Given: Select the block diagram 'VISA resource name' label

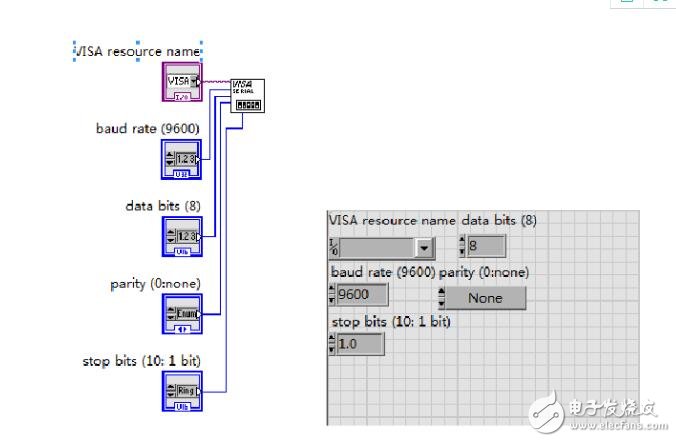Looking at the screenshot, I should tap(138, 50).
